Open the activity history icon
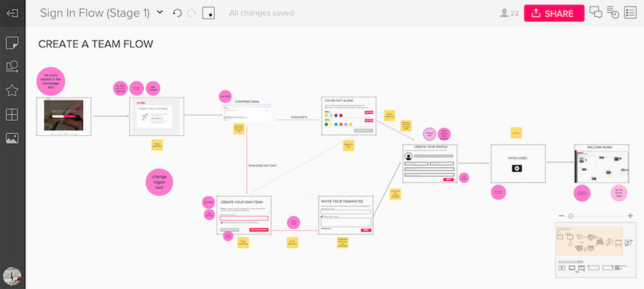 click(613, 12)
